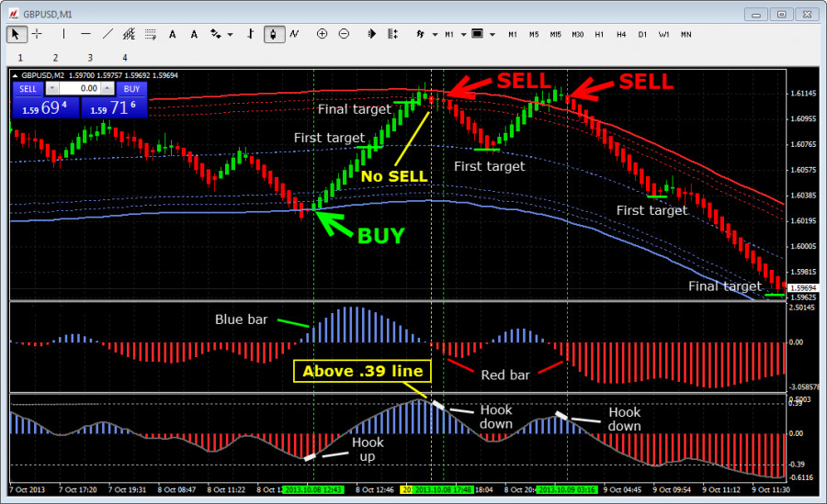Click the -0.6116 oscillator scale value
The image size is (827, 504).
click(800, 477)
